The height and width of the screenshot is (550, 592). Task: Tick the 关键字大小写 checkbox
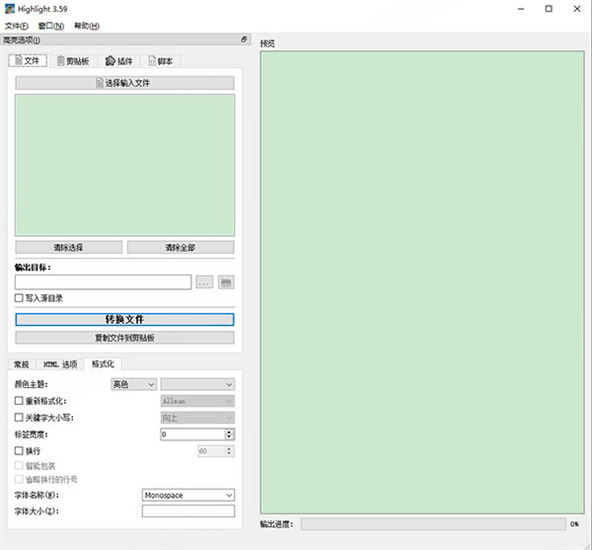19,417
